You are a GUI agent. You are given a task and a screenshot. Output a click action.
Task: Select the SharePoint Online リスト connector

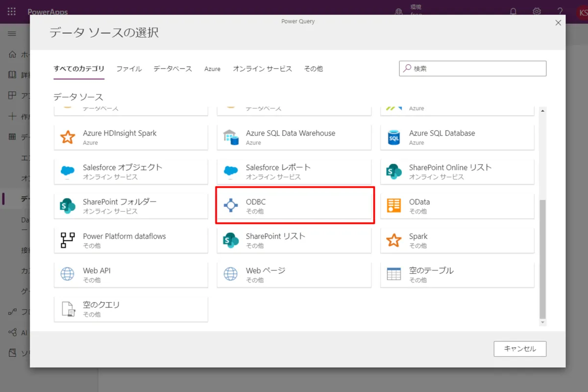tap(456, 171)
